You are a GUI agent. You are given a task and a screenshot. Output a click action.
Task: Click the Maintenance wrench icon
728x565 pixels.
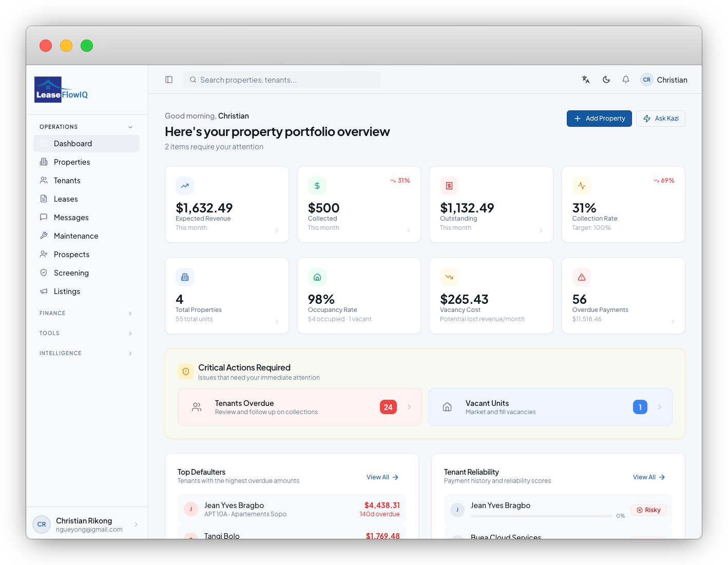tap(44, 236)
